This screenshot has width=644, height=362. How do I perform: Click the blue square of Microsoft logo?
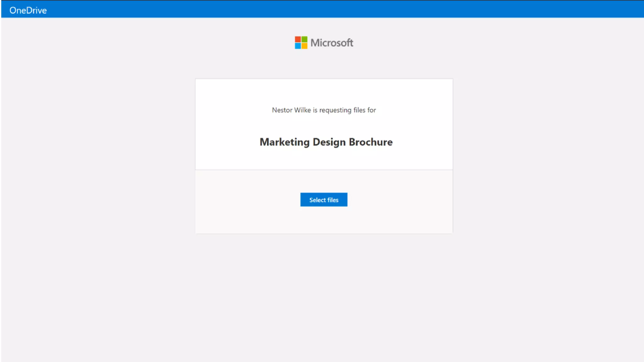click(x=297, y=46)
